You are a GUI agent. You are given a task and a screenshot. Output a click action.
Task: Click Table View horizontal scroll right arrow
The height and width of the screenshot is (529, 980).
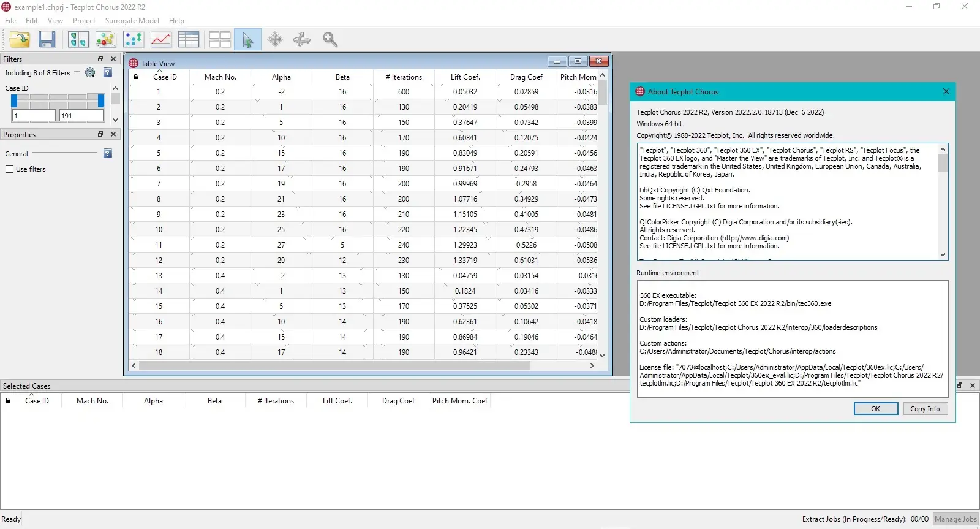pos(592,365)
